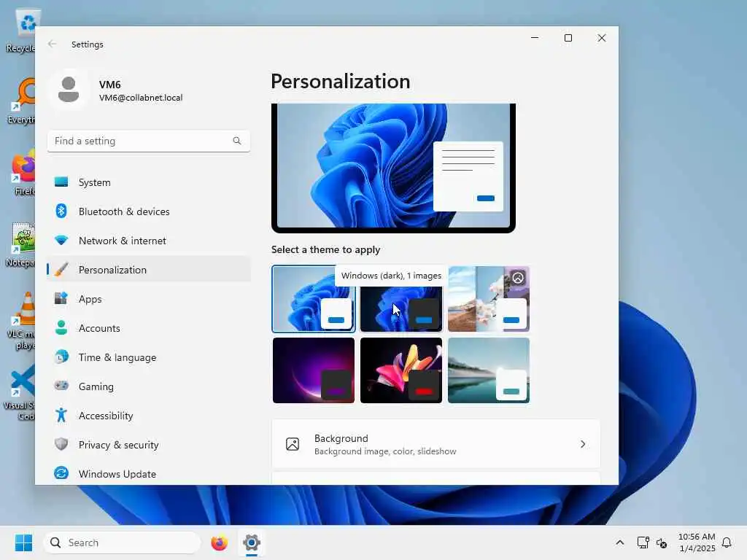Show hidden system tray icons

[x=620, y=542]
